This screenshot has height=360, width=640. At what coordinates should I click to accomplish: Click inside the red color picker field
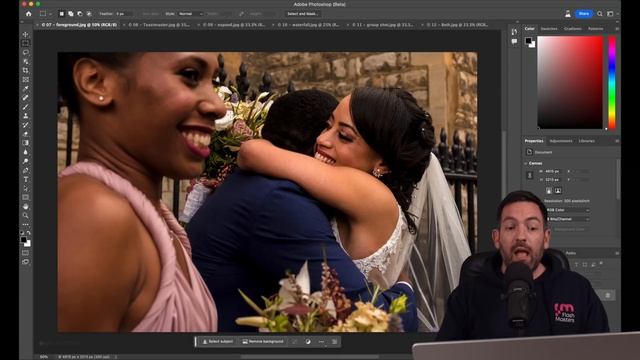[x=570, y=82]
